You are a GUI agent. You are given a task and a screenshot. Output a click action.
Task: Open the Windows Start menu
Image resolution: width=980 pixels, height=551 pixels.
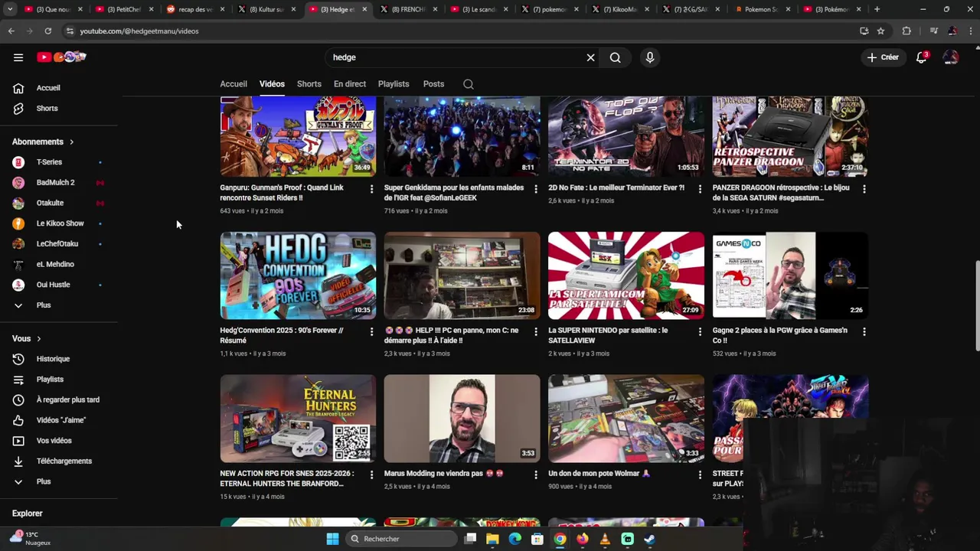(x=332, y=539)
